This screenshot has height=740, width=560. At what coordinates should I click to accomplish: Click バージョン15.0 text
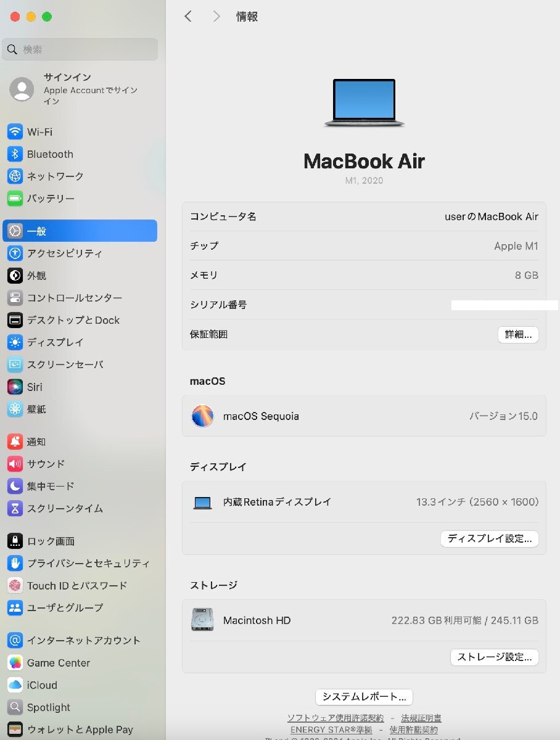tap(504, 416)
